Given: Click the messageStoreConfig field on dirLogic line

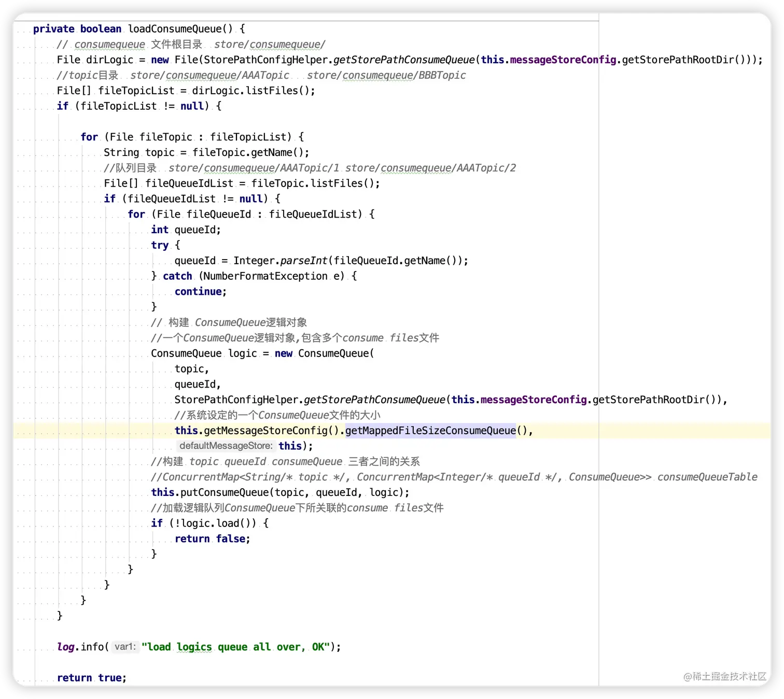Looking at the screenshot, I should [x=563, y=60].
